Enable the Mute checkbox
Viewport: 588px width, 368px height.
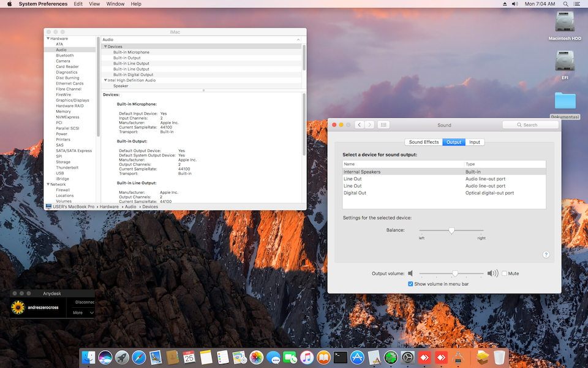(504, 274)
